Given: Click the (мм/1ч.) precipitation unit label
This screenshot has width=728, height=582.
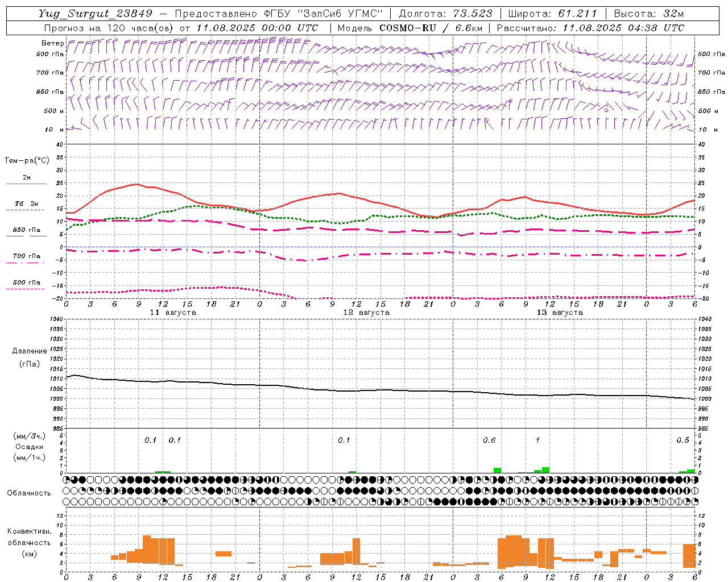Looking at the screenshot, I should click(30, 457).
